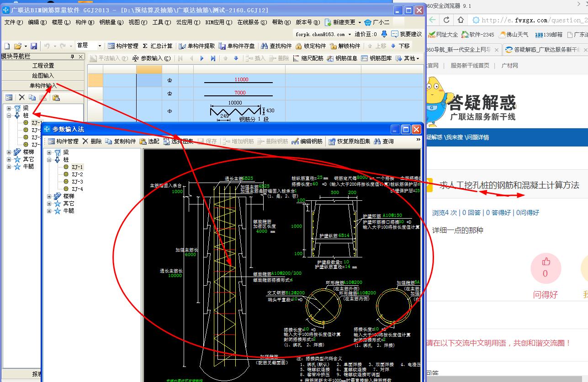Click 选配 in 参数输入法 dialog toolbar
This screenshot has width=588, height=382.
(x=149, y=141)
